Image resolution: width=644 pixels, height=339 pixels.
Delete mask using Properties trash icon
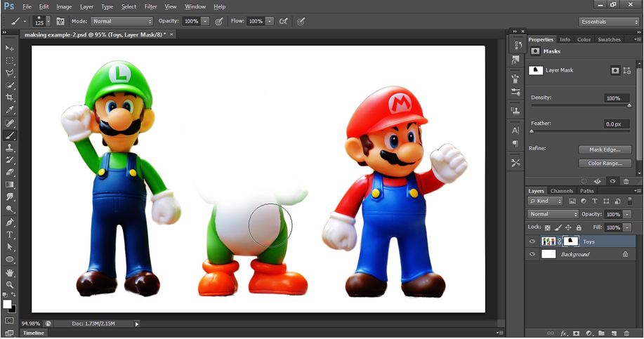tap(626, 181)
